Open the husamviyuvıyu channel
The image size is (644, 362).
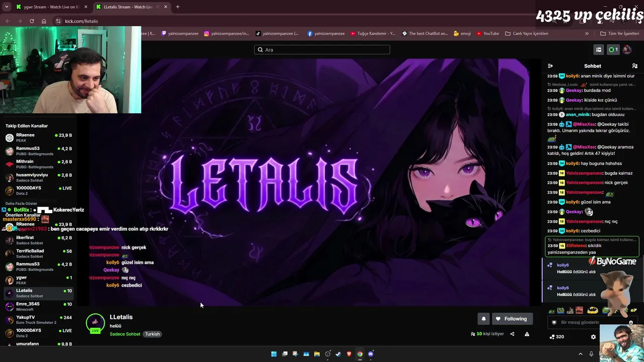38,177
